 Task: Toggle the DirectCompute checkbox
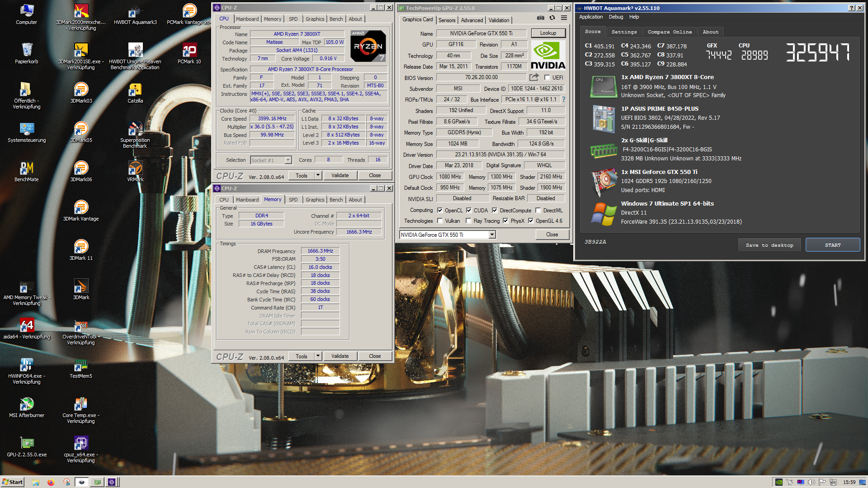pos(495,211)
